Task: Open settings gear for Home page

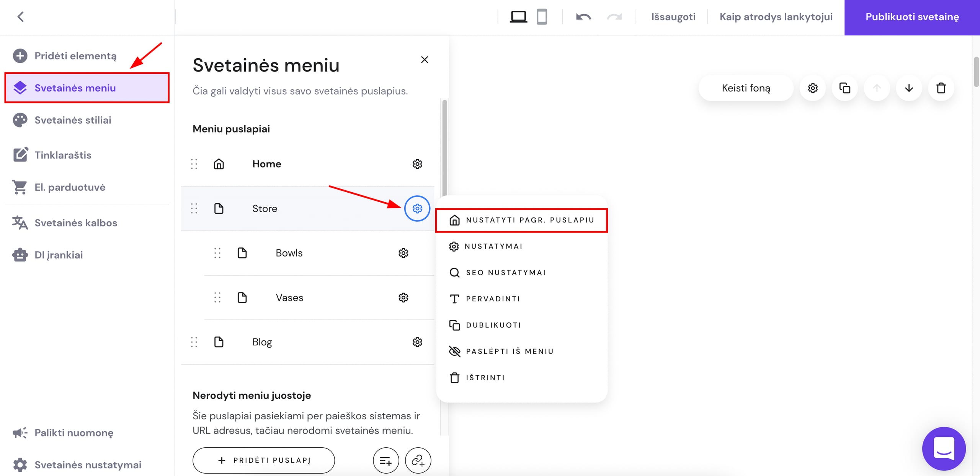Action: point(417,164)
